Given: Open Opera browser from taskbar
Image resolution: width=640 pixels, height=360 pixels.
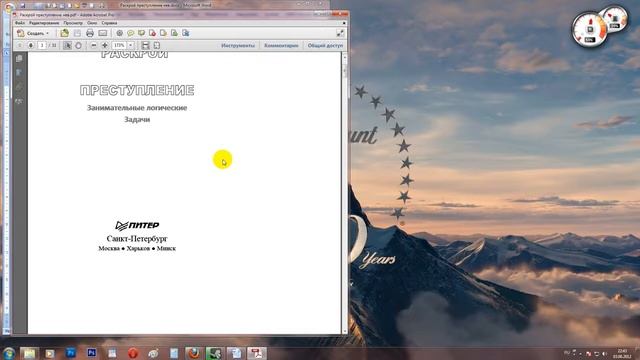Looking at the screenshot, I should [x=133, y=353].
